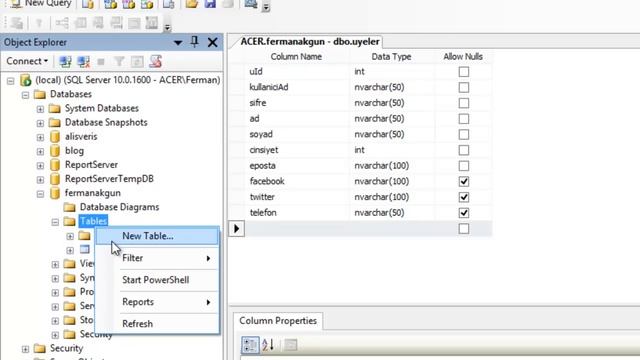Open a New Query window
The height and width of the screenshot is (360, 640).
pos(41,4)
